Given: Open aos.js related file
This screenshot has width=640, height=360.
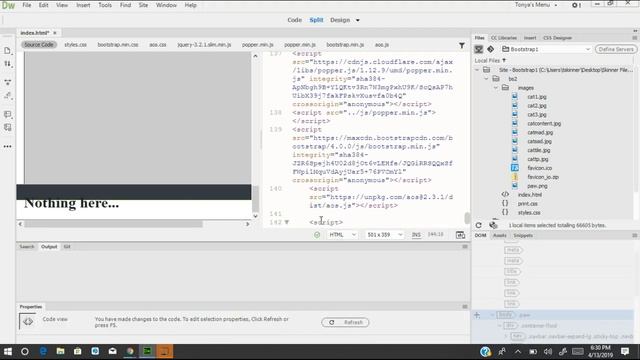Looking at the screenshot, I should 382,44.
